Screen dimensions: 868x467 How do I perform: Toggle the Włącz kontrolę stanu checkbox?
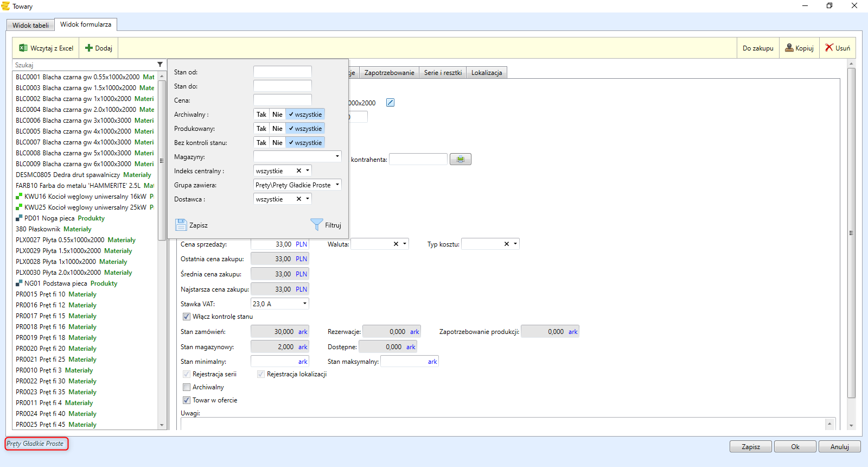pos(187,317)
